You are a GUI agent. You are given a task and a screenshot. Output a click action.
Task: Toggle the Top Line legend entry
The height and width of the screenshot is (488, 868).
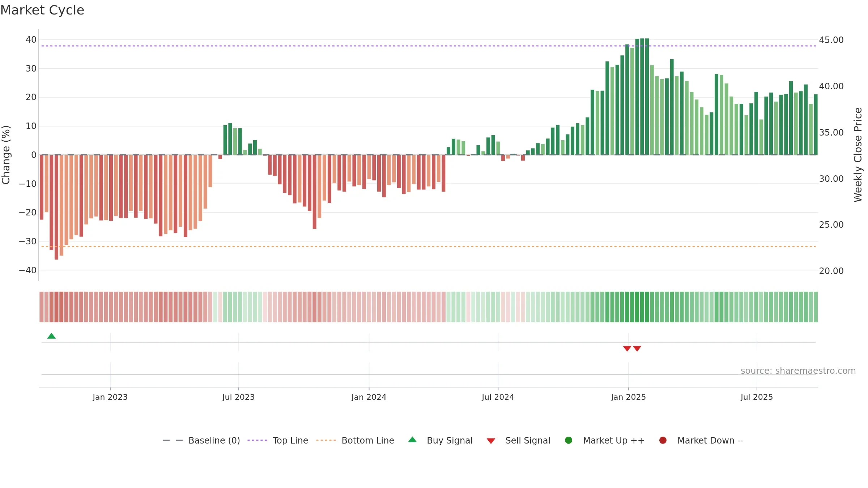278,440
